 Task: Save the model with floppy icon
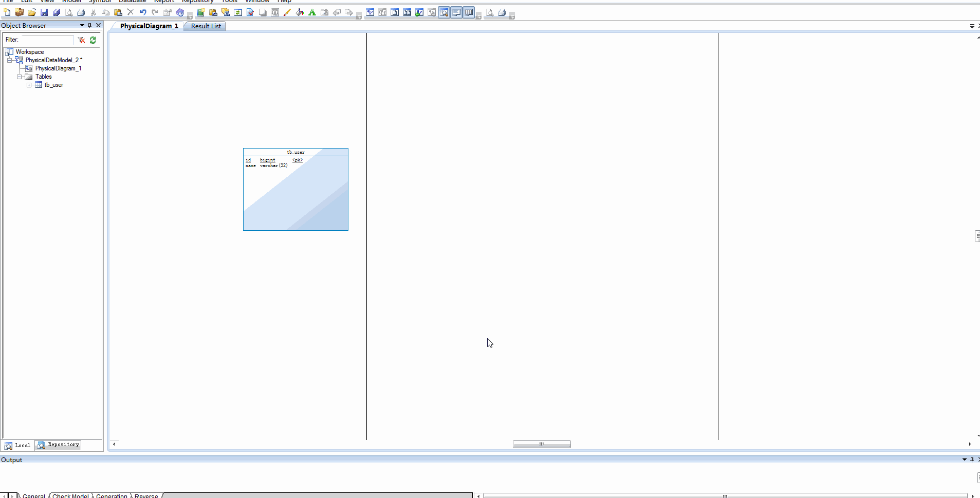pyautogui.click(x=44, y=12)
